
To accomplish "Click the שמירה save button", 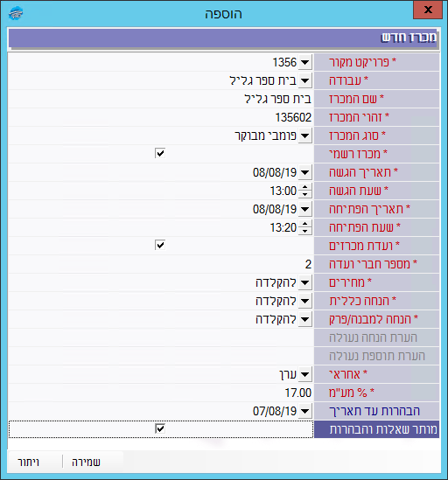I will [x=86, y=462].
